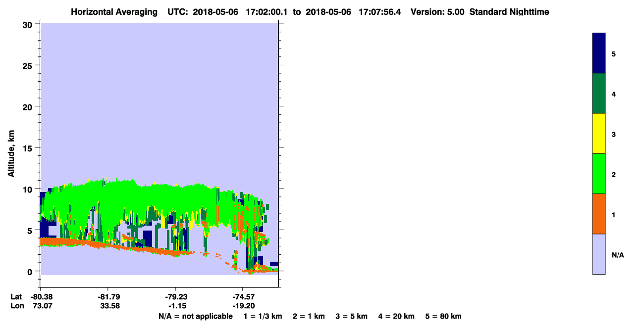The image size is (644, 330).
Task: Click the '2 = 1 km' legend text
Action: [308, 316]
